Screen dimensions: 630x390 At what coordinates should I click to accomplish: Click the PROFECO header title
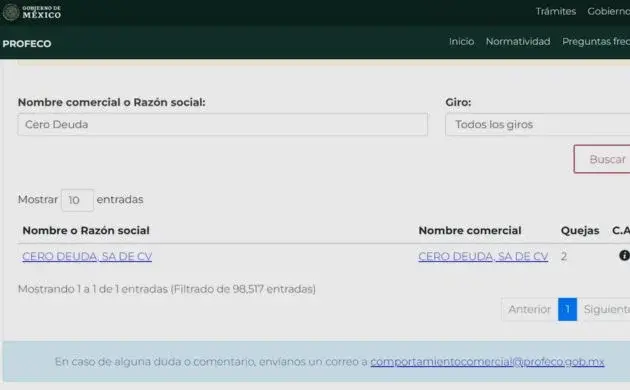pyautogui.click(x=27, y=43)
